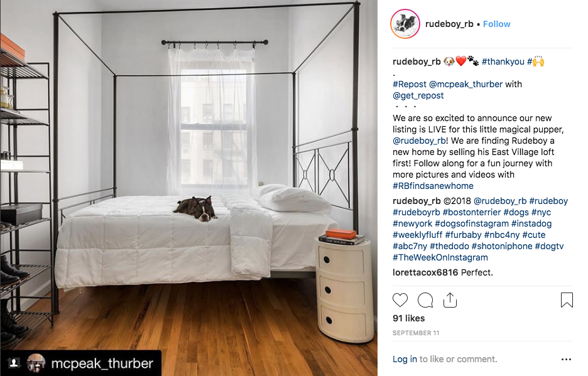The width and height of the screenshot is (588, 376).
Task: Open the @get_repost mention link
Action: (418, 95)
